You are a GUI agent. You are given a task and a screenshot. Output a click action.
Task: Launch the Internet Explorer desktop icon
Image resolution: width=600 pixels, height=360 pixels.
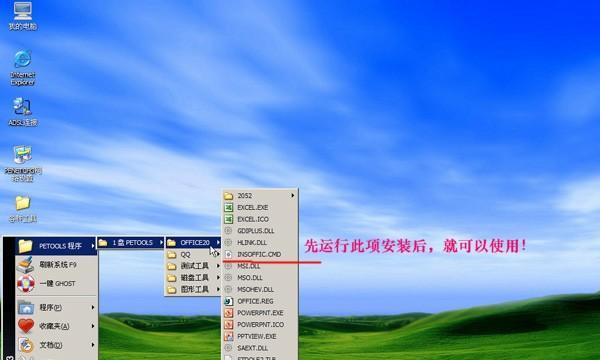pyautogui.click(x=23, y=68)
